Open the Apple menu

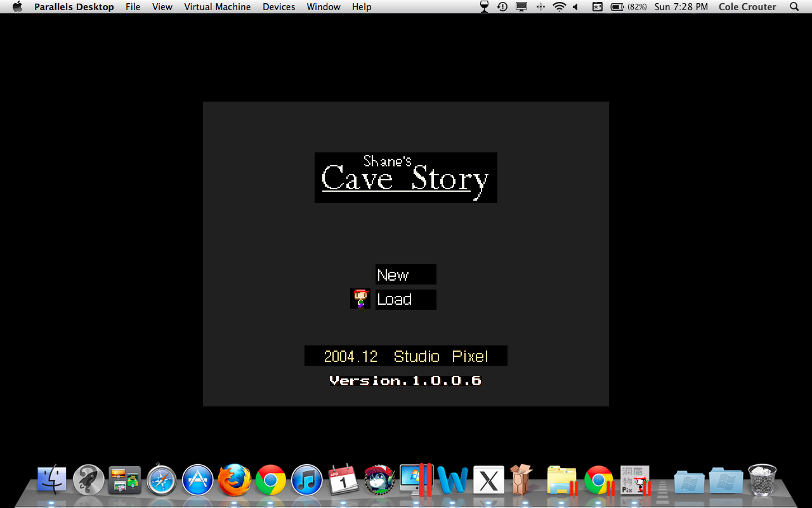[17, 7]
